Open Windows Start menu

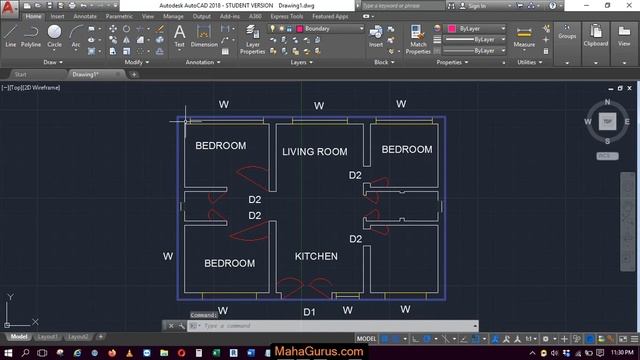click(8, 353)
